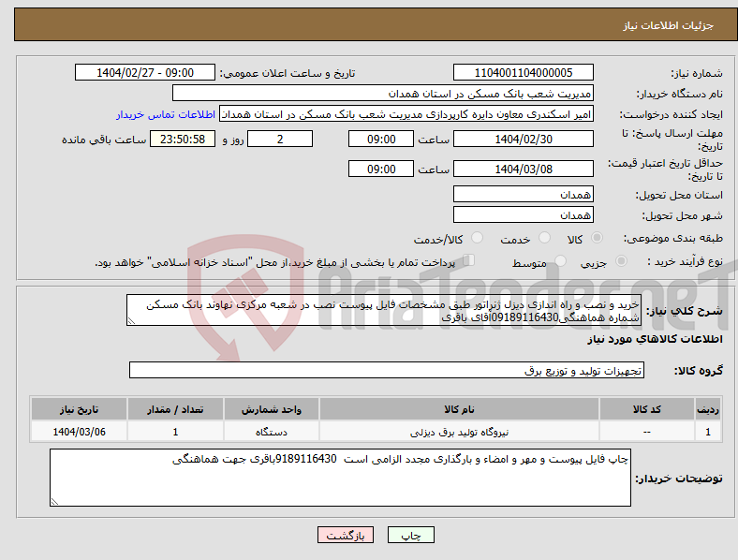Click the بازگشت back button
Image resolution: width=738 pixels, height=560 pixels.
[346, 535]
